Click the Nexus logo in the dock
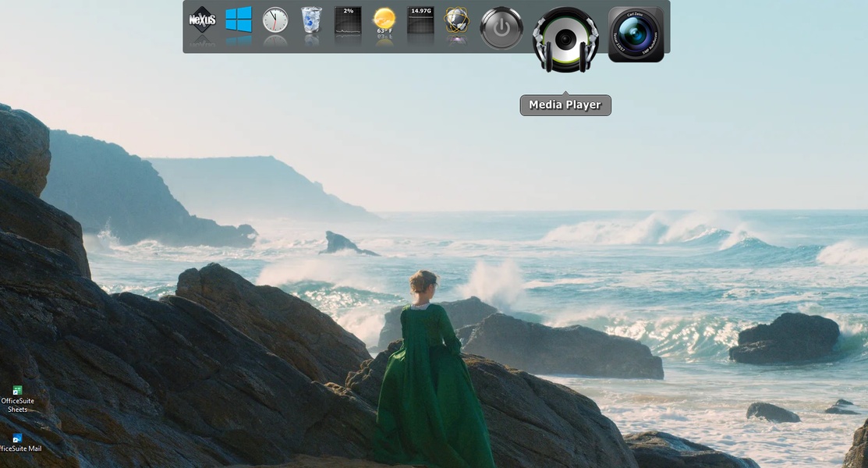868x468 pixels. [202, 19]
